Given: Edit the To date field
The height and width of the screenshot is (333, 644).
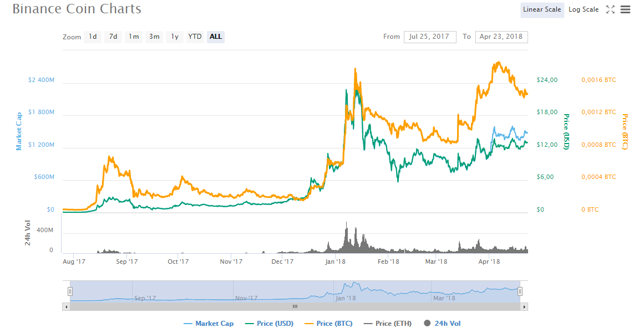Looking at the screenshot, I should (501, 37).
